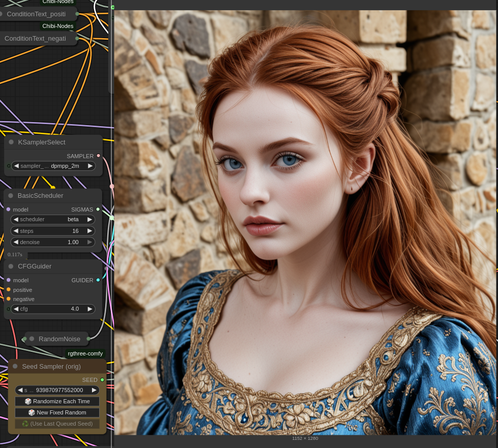
Task: Click the model input port on BasicScheduler
Action: pos(9,210)
